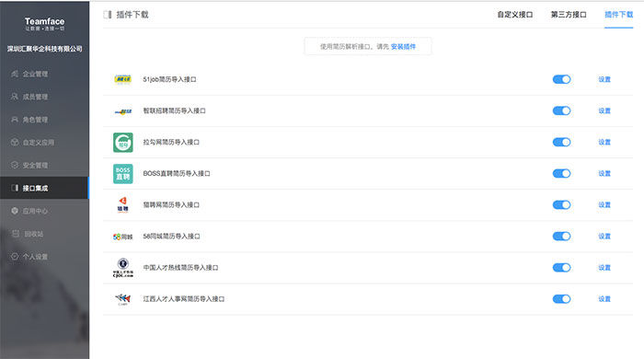
Task: Open 设置 for 中国人才热线简历导入接口
Action: coord(604,267)
